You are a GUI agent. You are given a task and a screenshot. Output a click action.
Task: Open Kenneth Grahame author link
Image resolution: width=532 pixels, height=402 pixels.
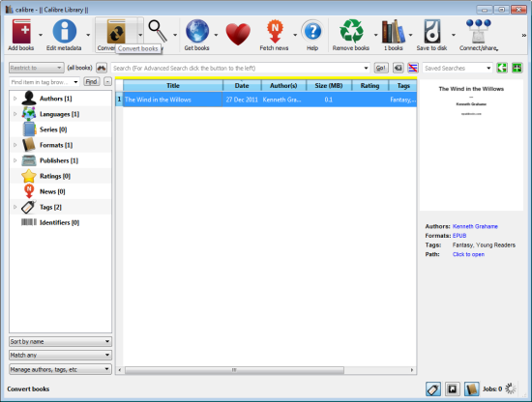[x=475, y=226]
